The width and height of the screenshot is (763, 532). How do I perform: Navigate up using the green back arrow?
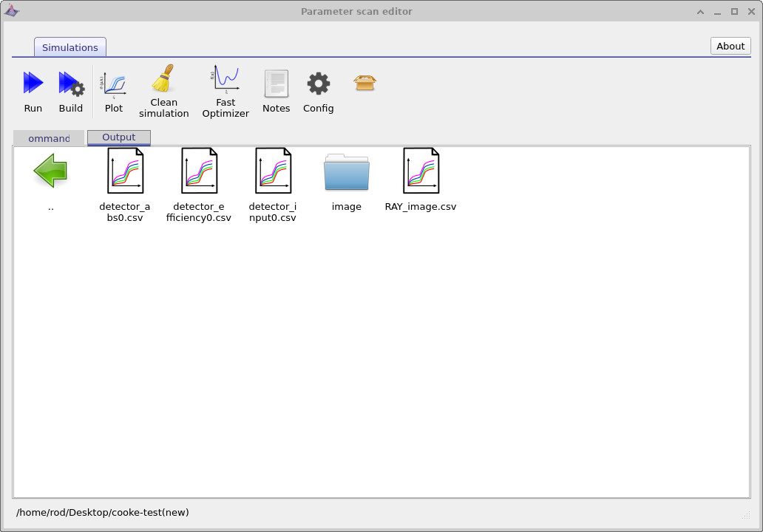[x=50, y=170]
